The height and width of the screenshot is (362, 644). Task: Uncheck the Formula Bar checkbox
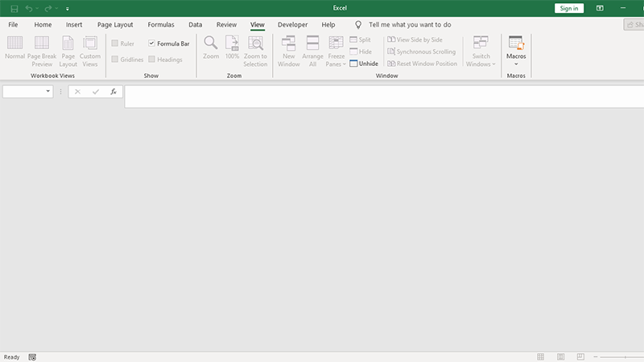pos(151,43)
